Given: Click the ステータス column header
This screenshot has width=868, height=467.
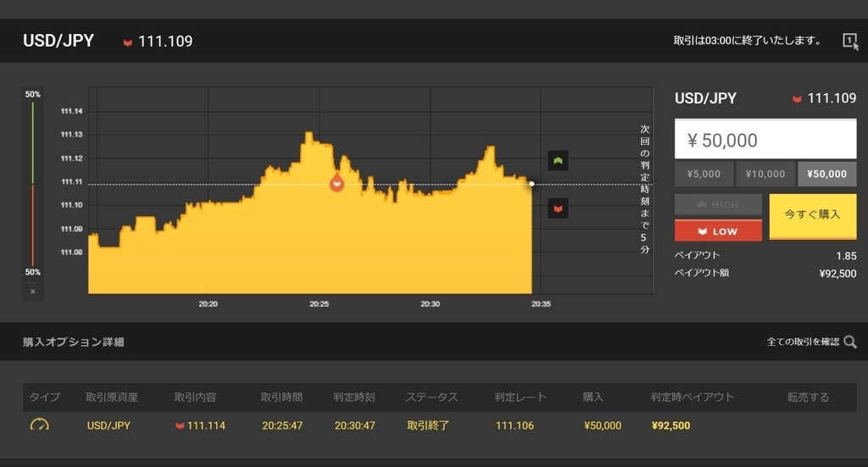Looking at the screenshot, I should (431, 397).
